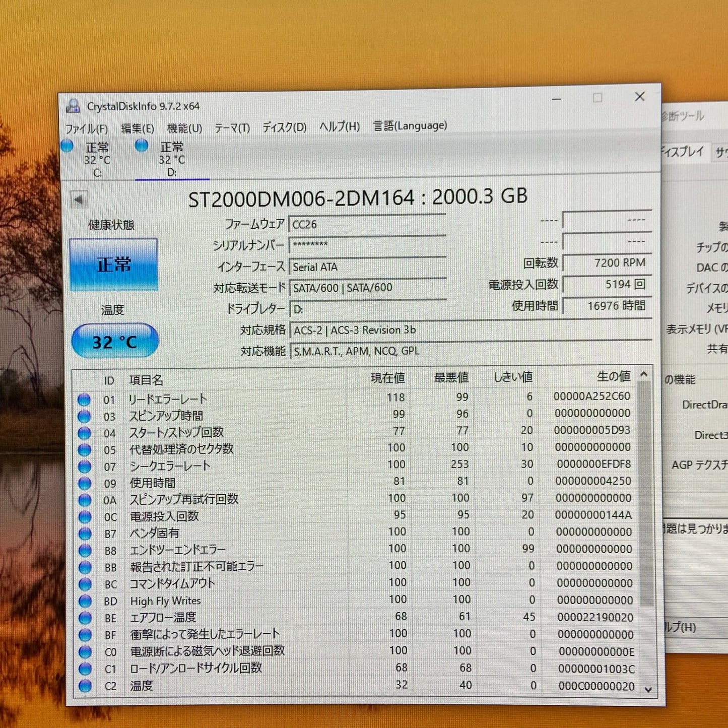Viewport: 728px width, 728px height.
Task: Click the 5194 回 power-on count field
Action: coord(607,284)
